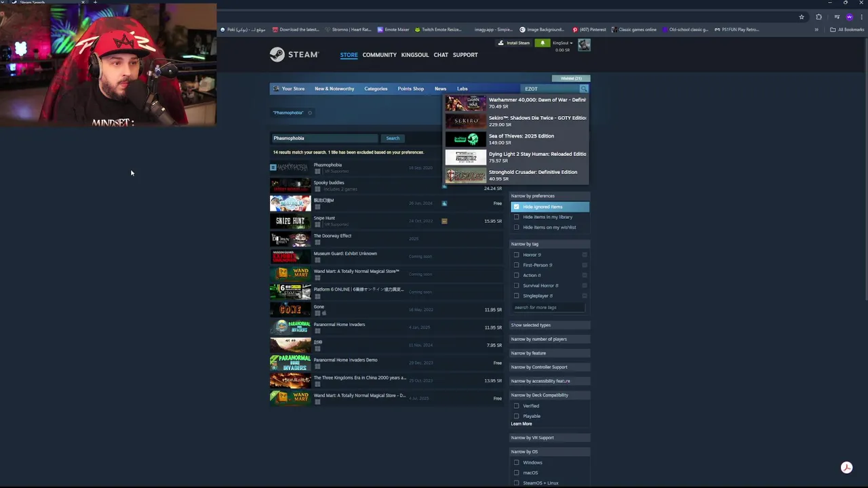868x488 pixels.
Task: Bookmark this page with the star icon
Action: coord(802,17)
